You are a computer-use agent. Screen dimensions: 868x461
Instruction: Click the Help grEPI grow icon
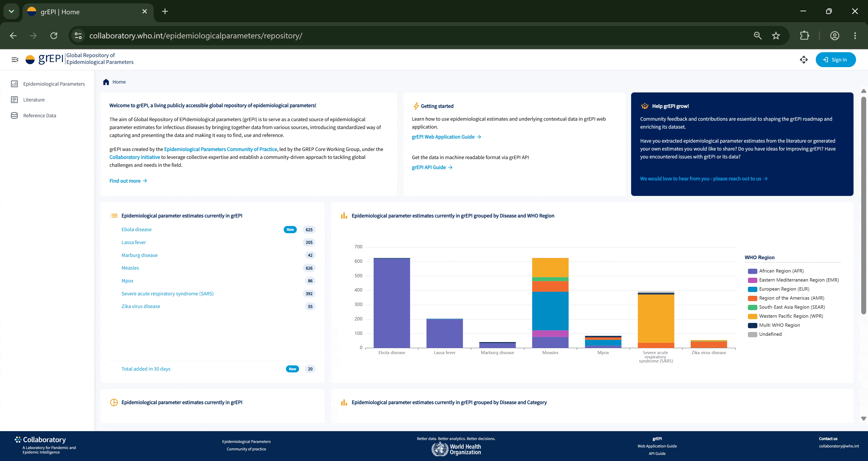point(645,106)
